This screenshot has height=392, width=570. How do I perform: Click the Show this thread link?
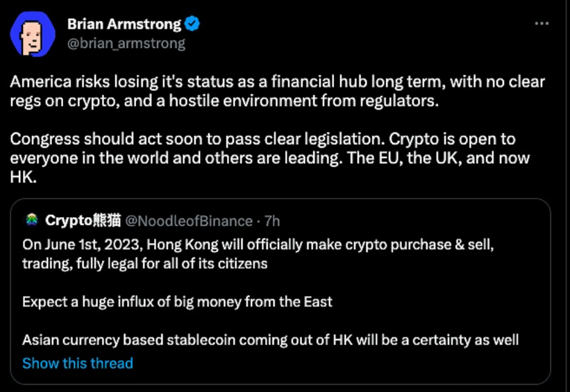(x=77, y=363)
